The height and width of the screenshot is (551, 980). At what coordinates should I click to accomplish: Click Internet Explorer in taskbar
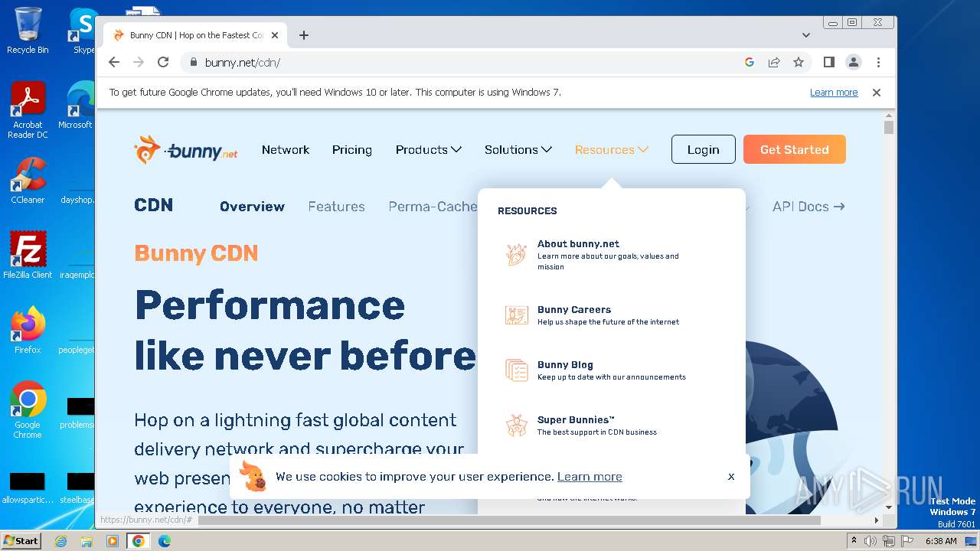click(60, 541)
